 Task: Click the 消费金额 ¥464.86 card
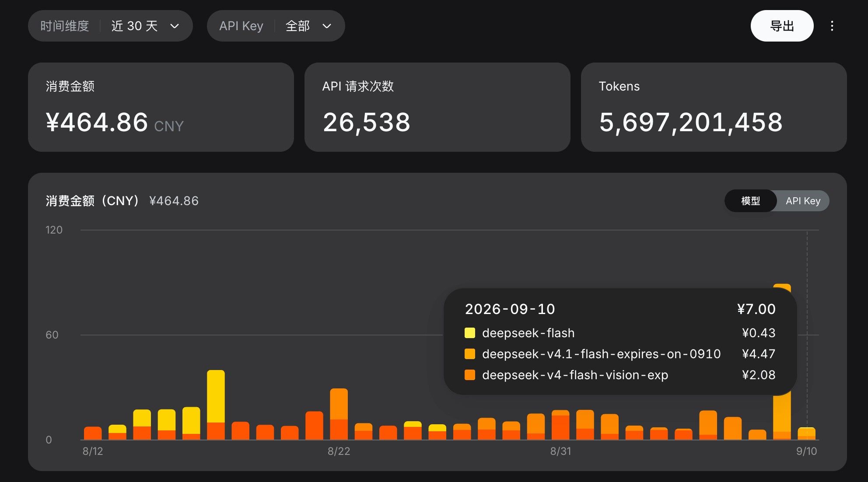point(161,107)
